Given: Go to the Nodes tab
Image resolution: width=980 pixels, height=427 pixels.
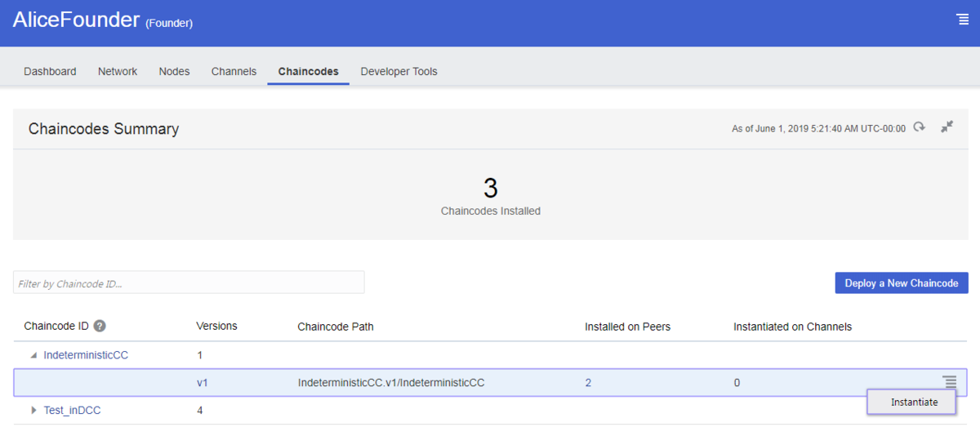Looking at the screenshot, I should coord(174,72).
